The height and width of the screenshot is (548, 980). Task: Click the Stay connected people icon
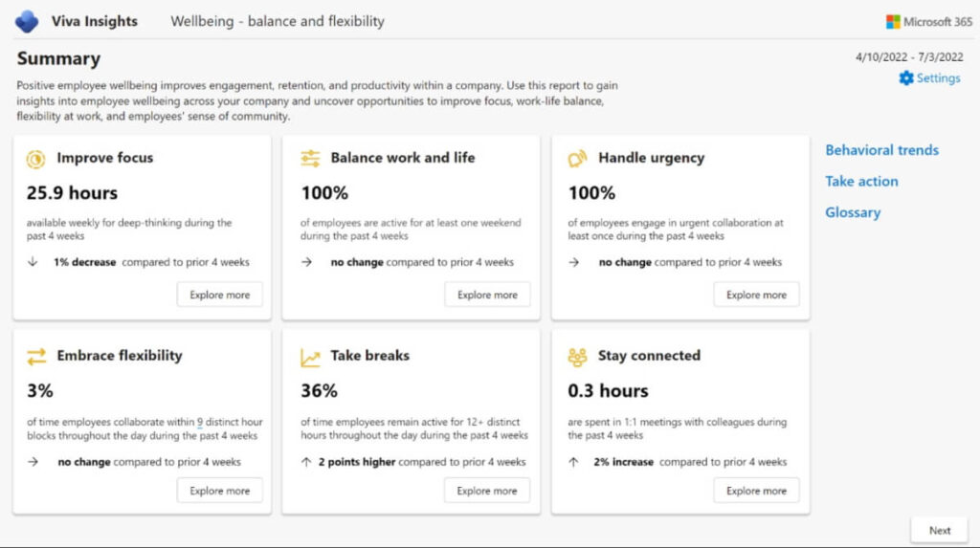(577, 357)
